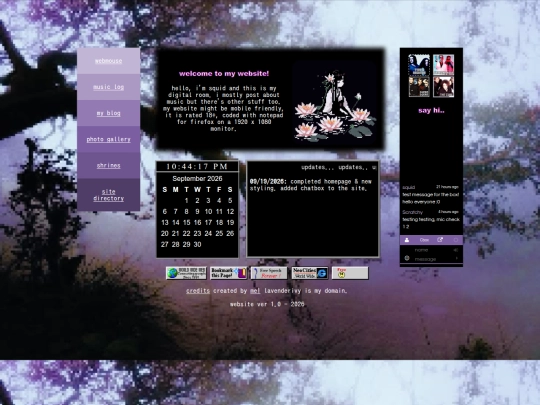Click the water lily pixel art image
540x405 pixels.
[334, 102]
